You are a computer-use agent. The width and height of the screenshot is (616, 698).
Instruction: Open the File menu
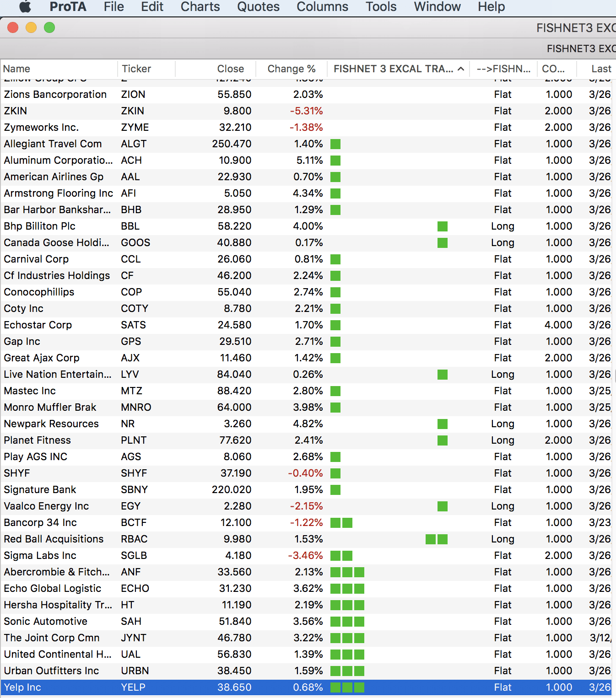[114, 7]
